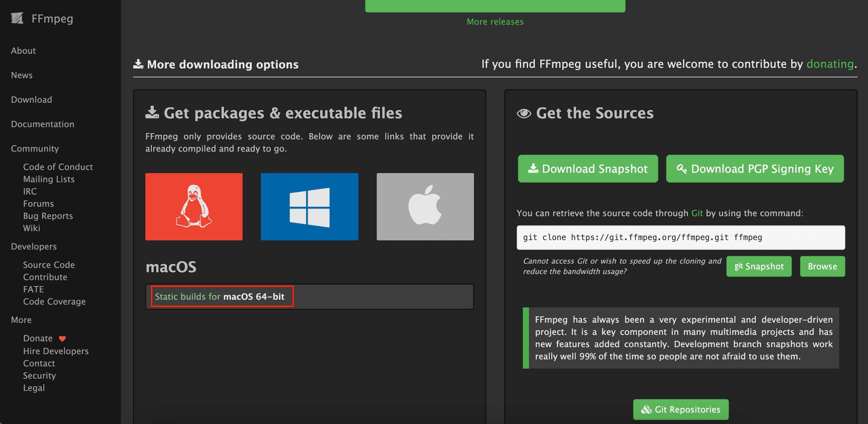Screen dimensions: 868x424
Task: Click the download icon beside Get packages heading
Action: tap(152, 112)
